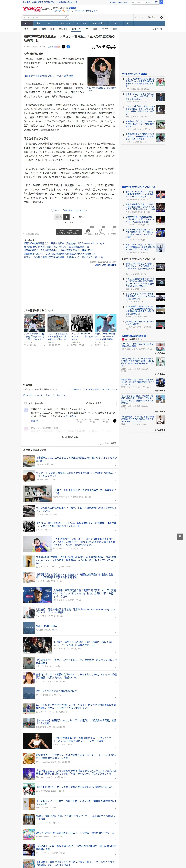Click the なるほど reaction on first comment
Viewport: 186px width, 868px height.
[91, 421]
